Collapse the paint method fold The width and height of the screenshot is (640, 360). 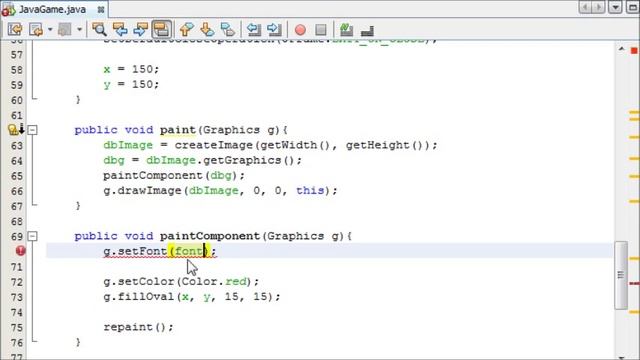pyautogui.click(x=32, y=130)
